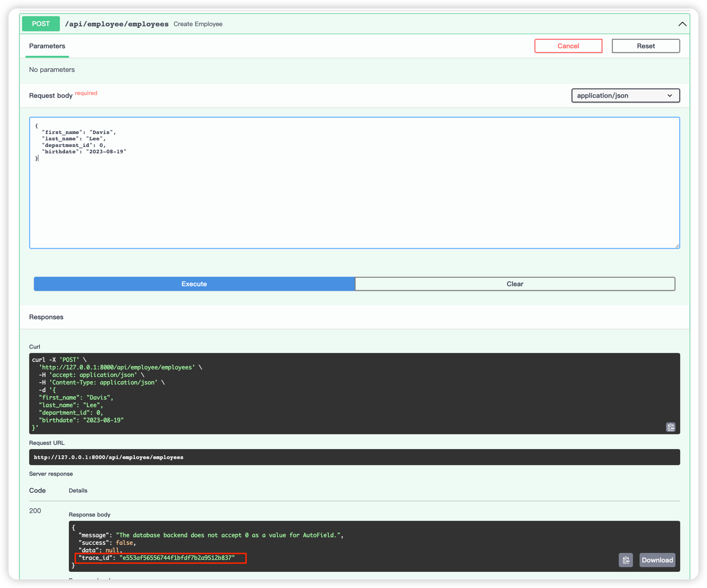This screenshot has height=588, width=707.
Task: Click the Cancel button
Action: pos(568,46)
